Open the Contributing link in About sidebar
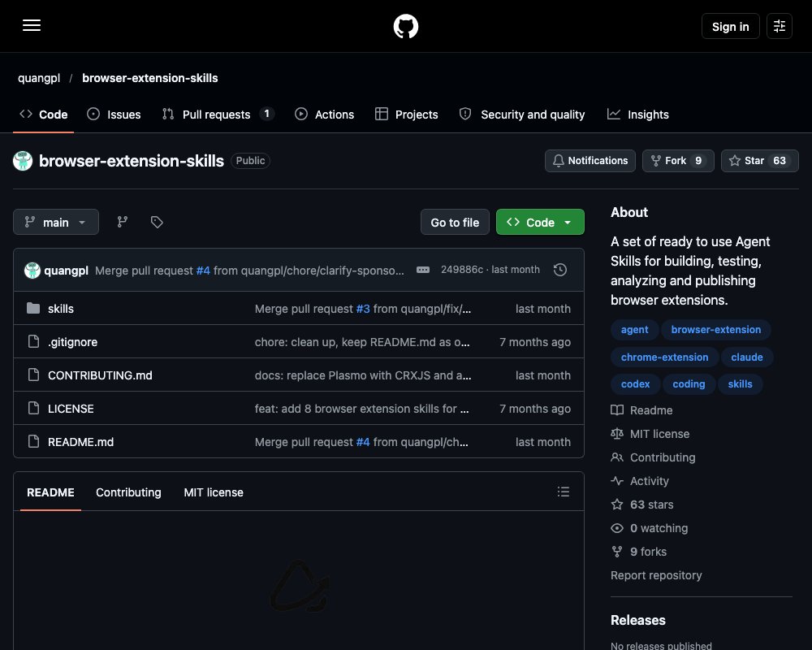This screenshot has height=650, width=812. coord(653,457)
